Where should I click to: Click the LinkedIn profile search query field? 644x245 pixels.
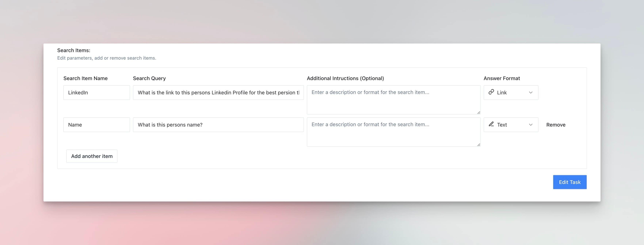tap(218, 93)
